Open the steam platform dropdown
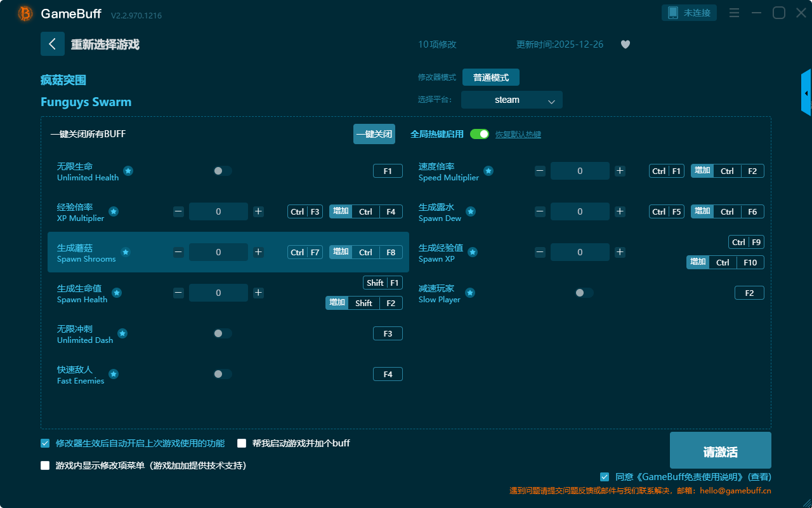Viewport: 812px width, 508px height. tap(511, 100)
